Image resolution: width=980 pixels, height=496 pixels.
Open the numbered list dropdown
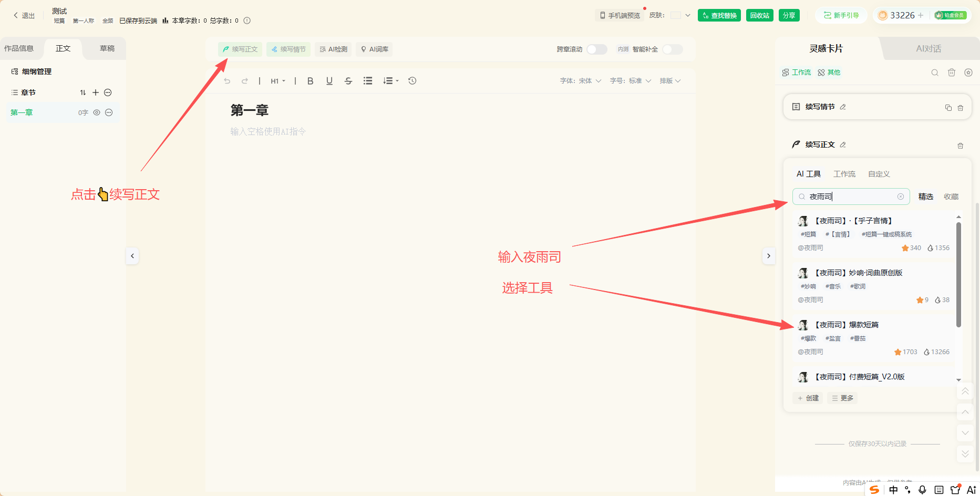tap(391, 81)
